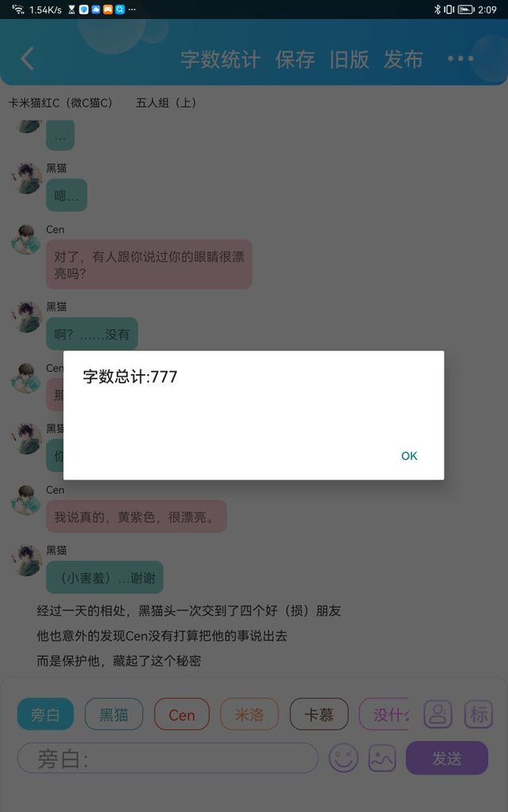Image resolution: width=508 pixels, height=812 pixels.
Task: Tap the Bluetooth status bar icon
Action: (x=437, y=10)
